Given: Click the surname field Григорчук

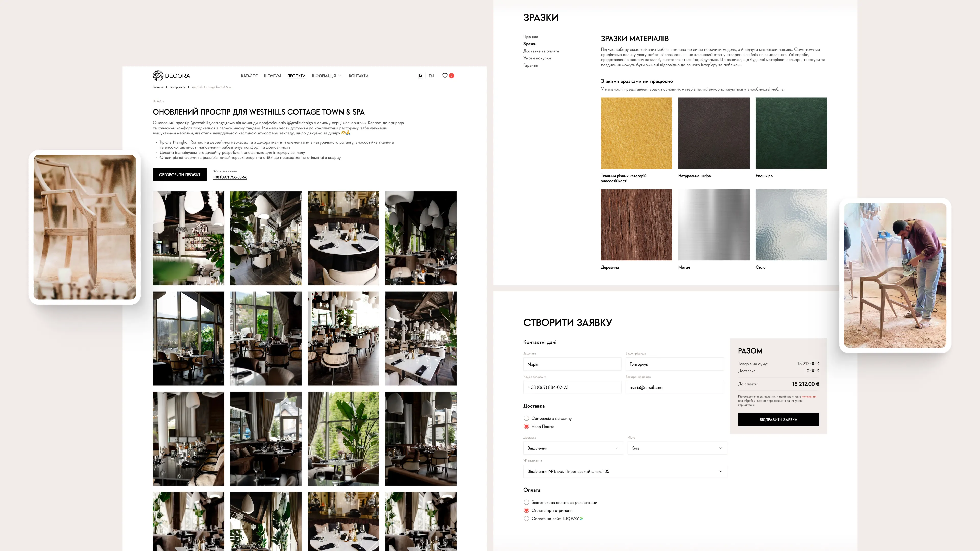Looking at the screenshot, I should [675, 364].
